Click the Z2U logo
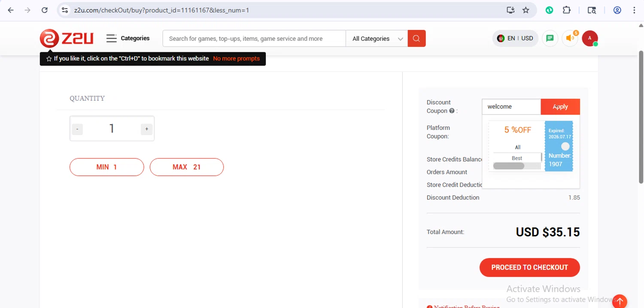 tap(67, 38)
